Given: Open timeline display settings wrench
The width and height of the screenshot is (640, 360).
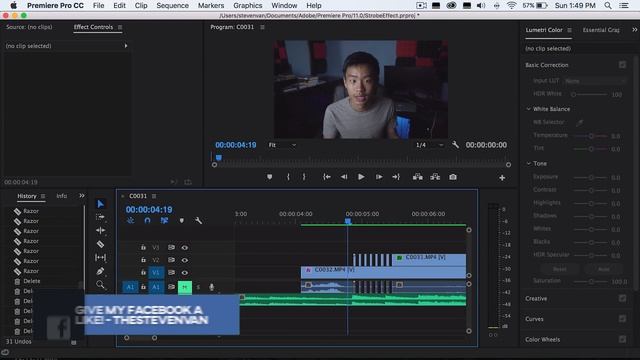Looking at the screenshot, I should 198,220.
